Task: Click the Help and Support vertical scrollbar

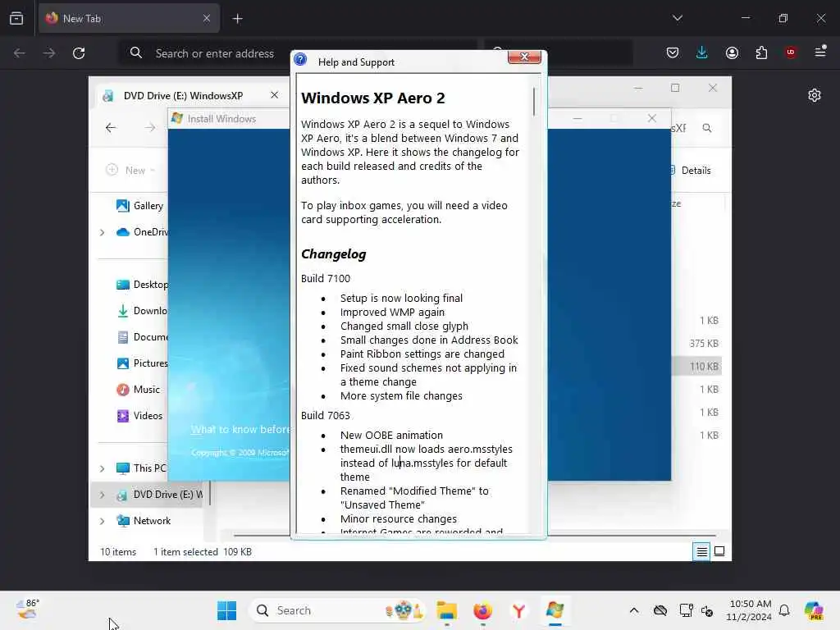Action: pos(534,102)
